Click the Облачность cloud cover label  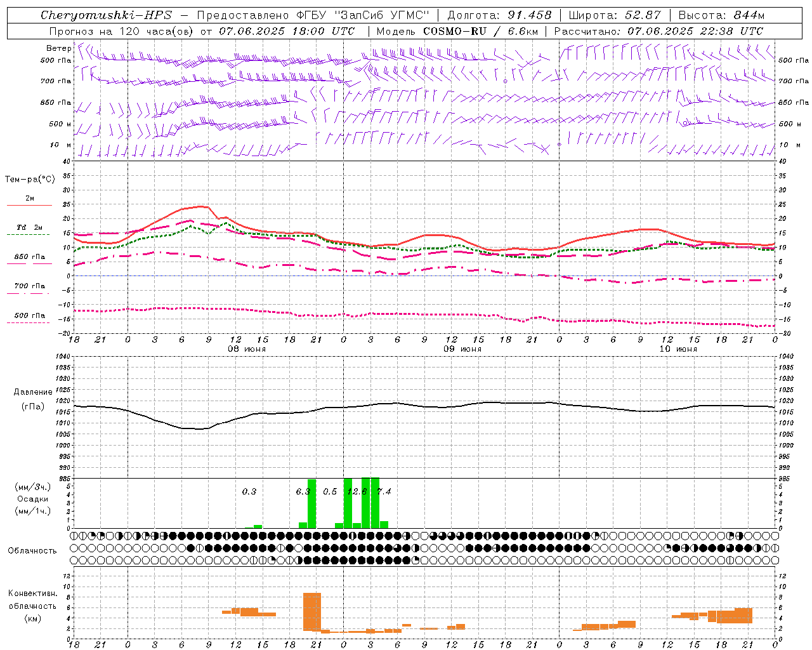point(32,551)
